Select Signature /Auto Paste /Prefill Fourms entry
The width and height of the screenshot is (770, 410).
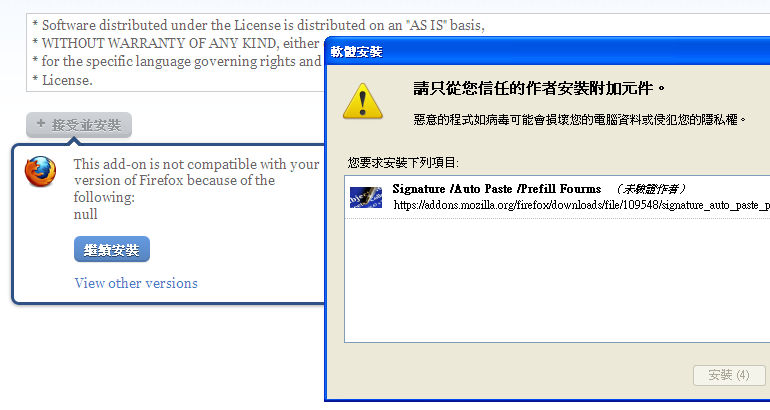click(557, 197)
